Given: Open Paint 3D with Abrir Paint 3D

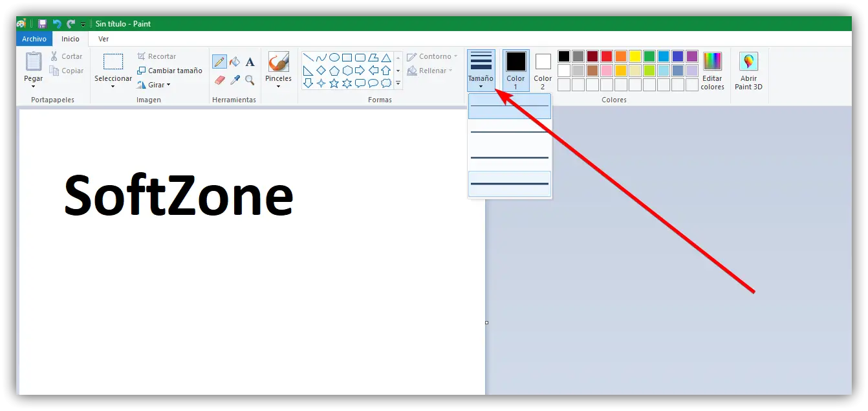Looking at the screenshot, I should pos(748,71).
